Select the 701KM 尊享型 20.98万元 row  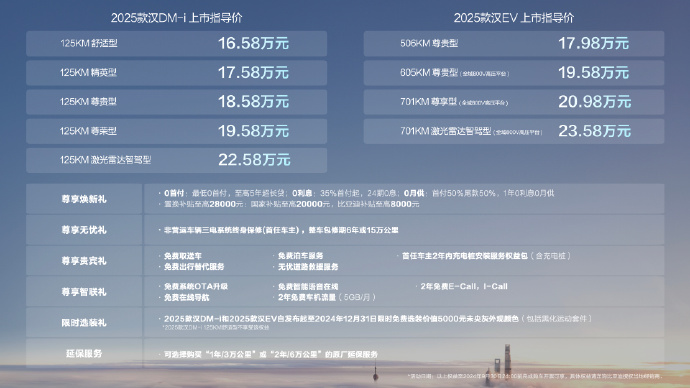click(514, 102)
